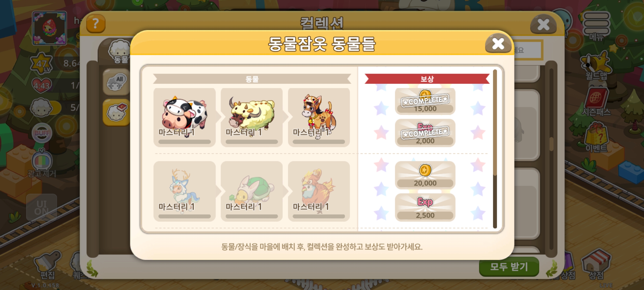Select the tiger costume horse animal
The width and height of the screenshot is (644, 290).
[319, 117]
